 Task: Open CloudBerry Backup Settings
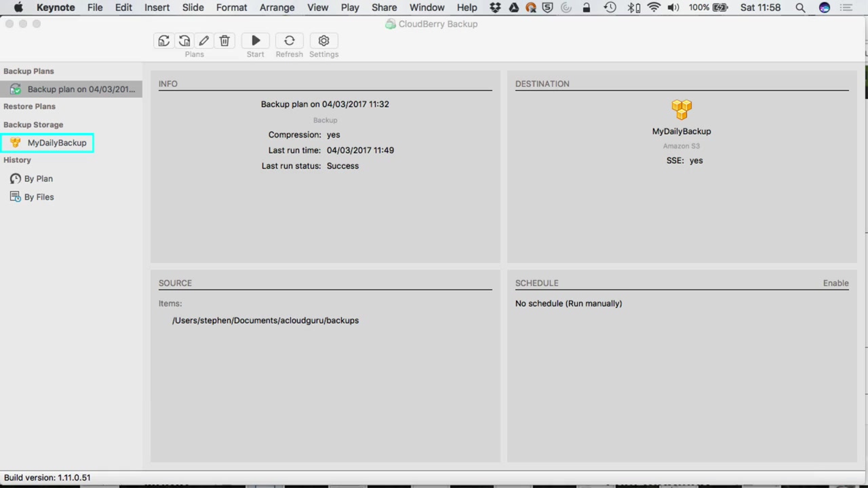[x=323, y=41]
